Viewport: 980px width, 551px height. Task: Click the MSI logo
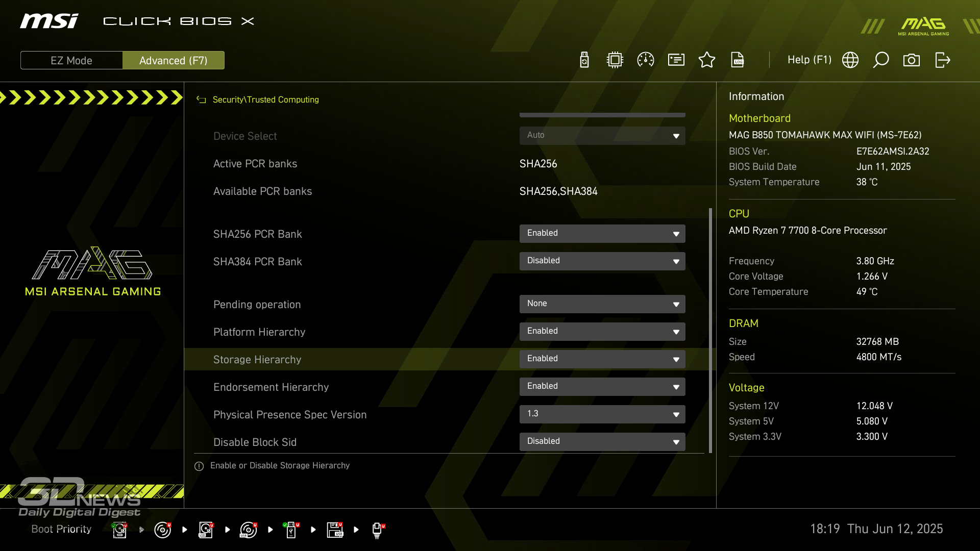49,21
